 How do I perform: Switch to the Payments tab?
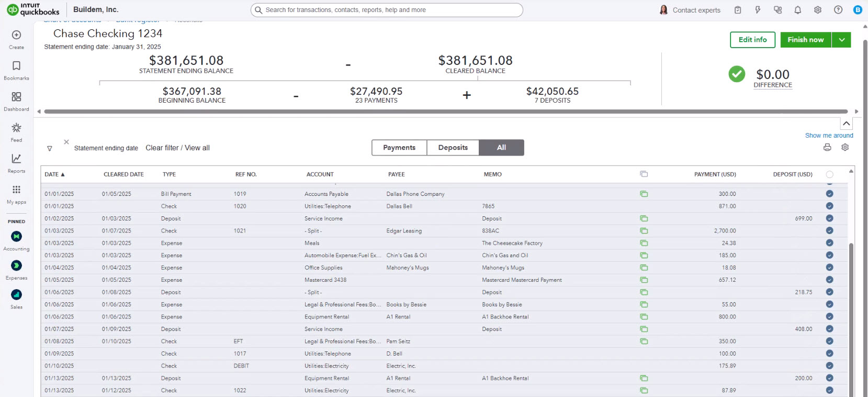[x=399, y=148]
